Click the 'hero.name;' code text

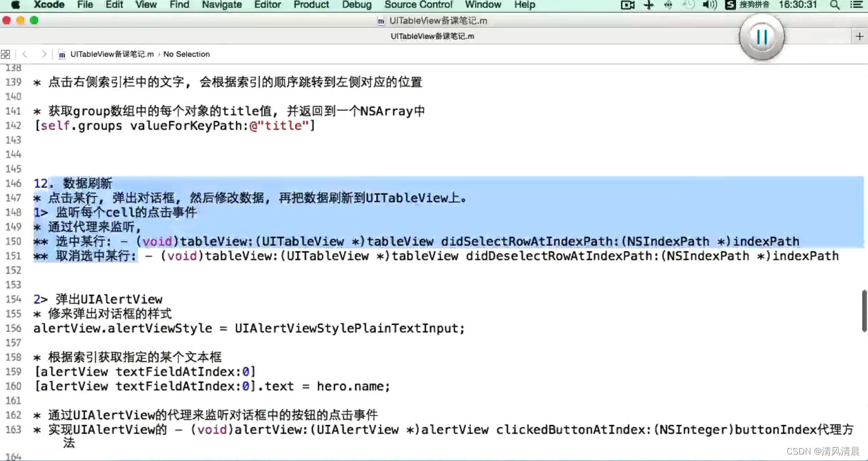coord(354,386)
